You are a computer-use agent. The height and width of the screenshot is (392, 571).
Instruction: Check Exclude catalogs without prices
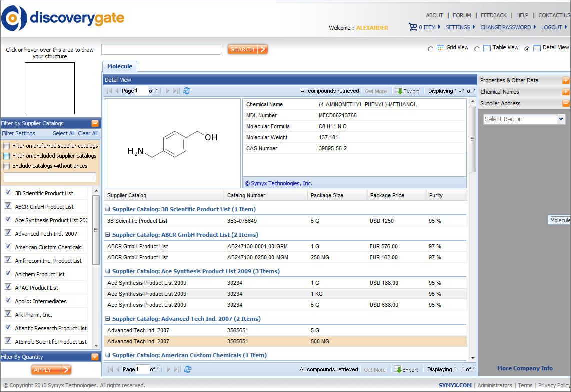pyautogui.click(x=7, y=166)
